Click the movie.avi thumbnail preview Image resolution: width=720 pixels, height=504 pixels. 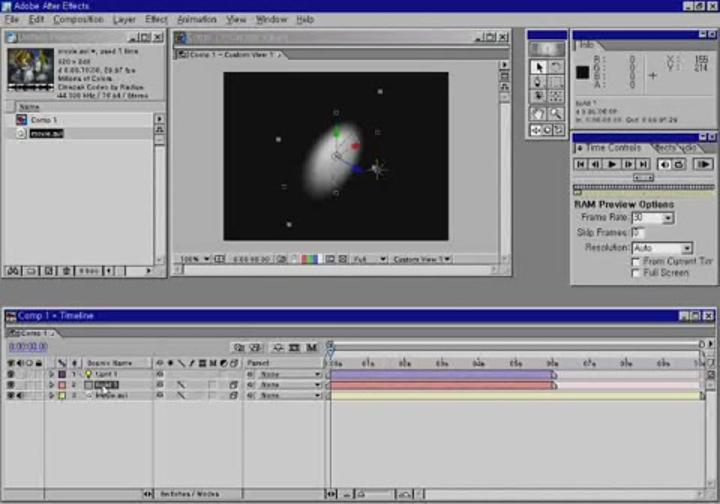pos(30,70)
